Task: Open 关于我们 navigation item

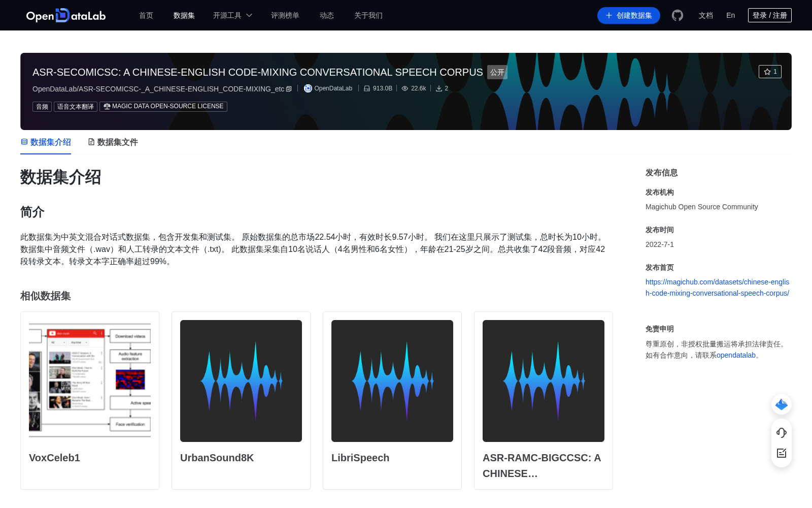Action: pyautogui.click(x=368, y=15)
